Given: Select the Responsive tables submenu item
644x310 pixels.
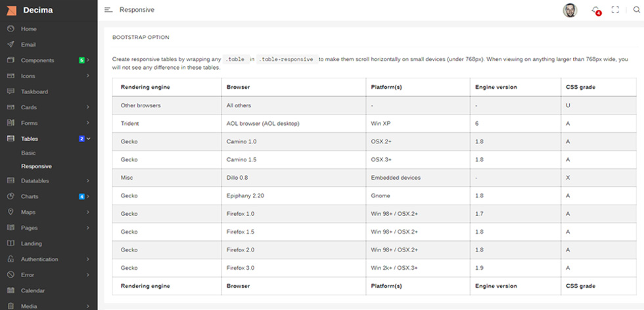Looking at the screenshot, I should 37,167.
